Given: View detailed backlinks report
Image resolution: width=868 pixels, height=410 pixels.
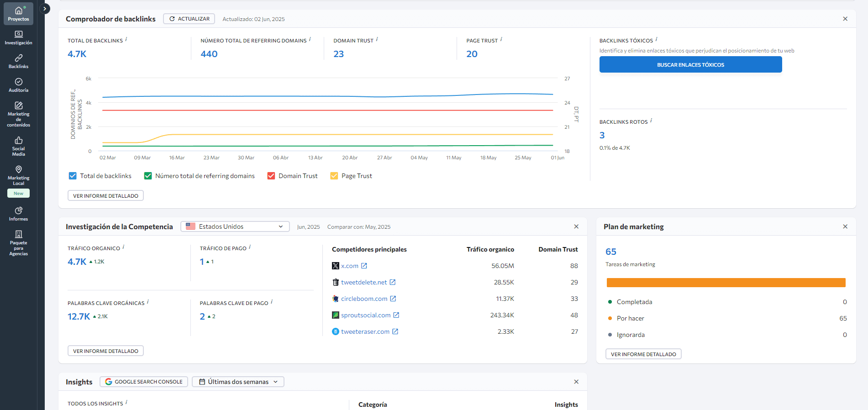Looking at the screenshot, I should pyautogui.click(x=105, y=195).
